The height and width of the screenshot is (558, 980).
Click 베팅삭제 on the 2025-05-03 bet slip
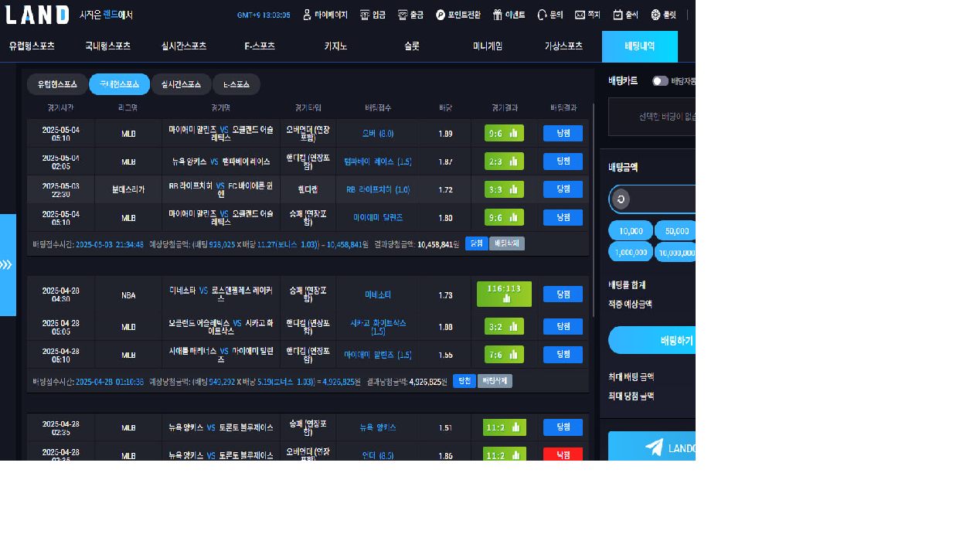(x=508, y=243)
